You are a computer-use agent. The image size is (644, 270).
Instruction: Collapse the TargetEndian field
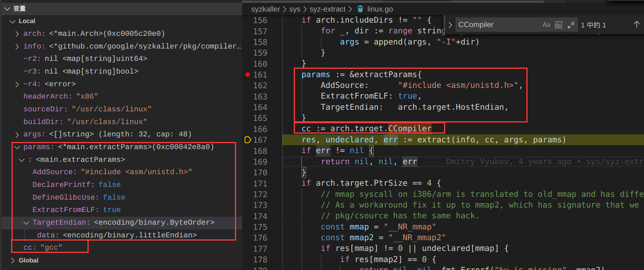click(26, 223)
